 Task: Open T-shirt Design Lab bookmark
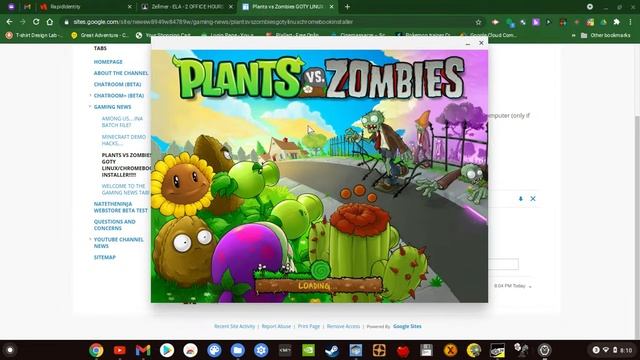(34, 36)
